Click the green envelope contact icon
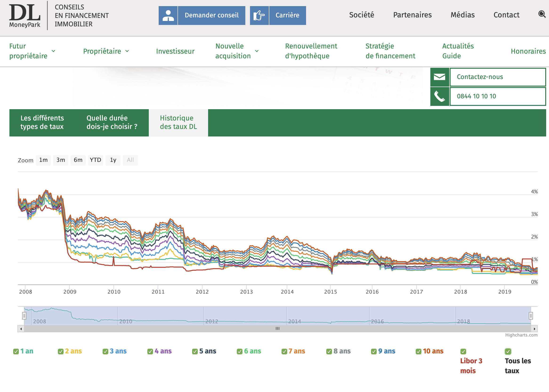Screen dimensions: 549x392 point(439,77)
